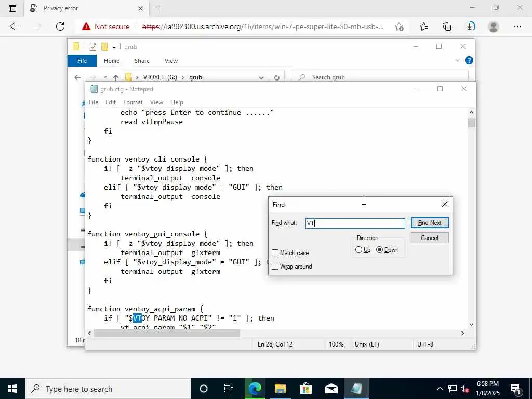Open the Home tab in Explorer ribbon
532x399 pixels.
click(x=112, y=61)
